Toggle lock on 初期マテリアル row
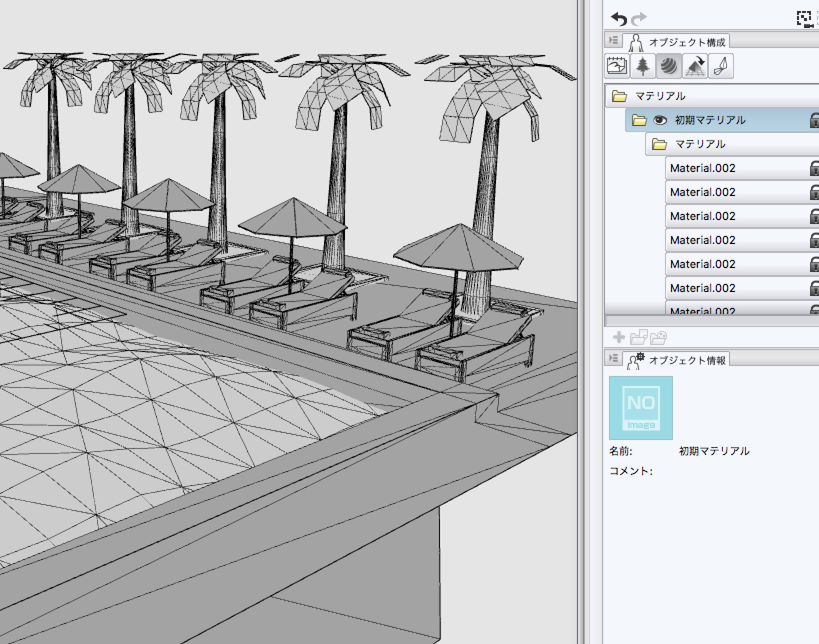The height and width of the screenshot is (644, 819). (x=814, y=120)
